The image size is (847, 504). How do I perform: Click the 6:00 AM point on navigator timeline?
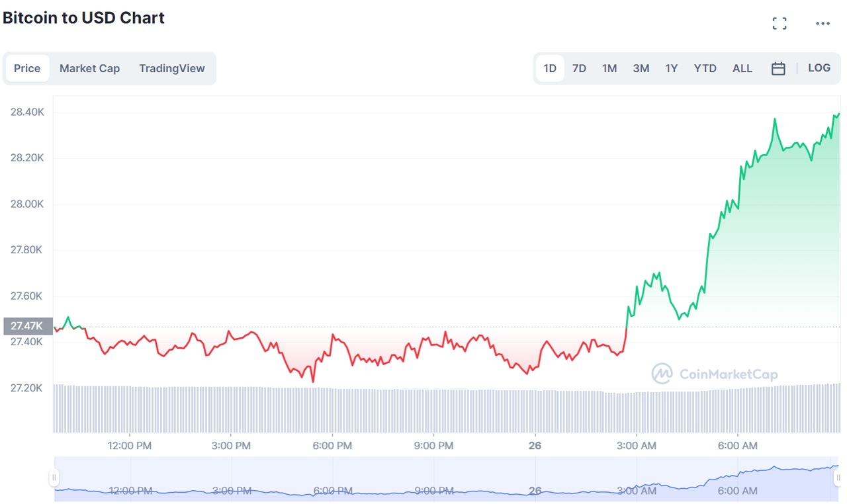(x=737, y=491)
